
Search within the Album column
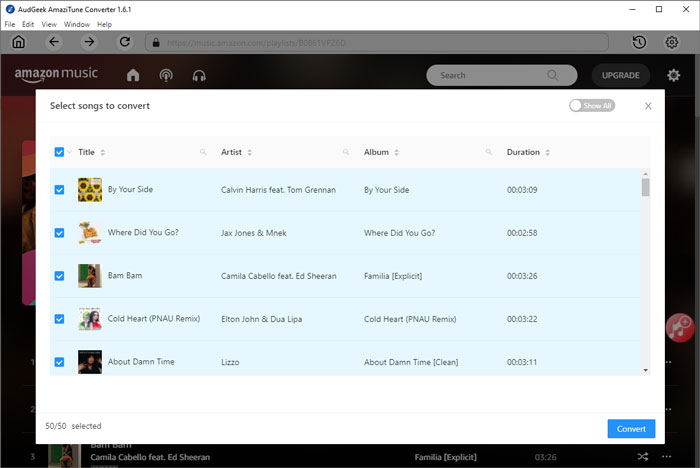click(489, 152)
